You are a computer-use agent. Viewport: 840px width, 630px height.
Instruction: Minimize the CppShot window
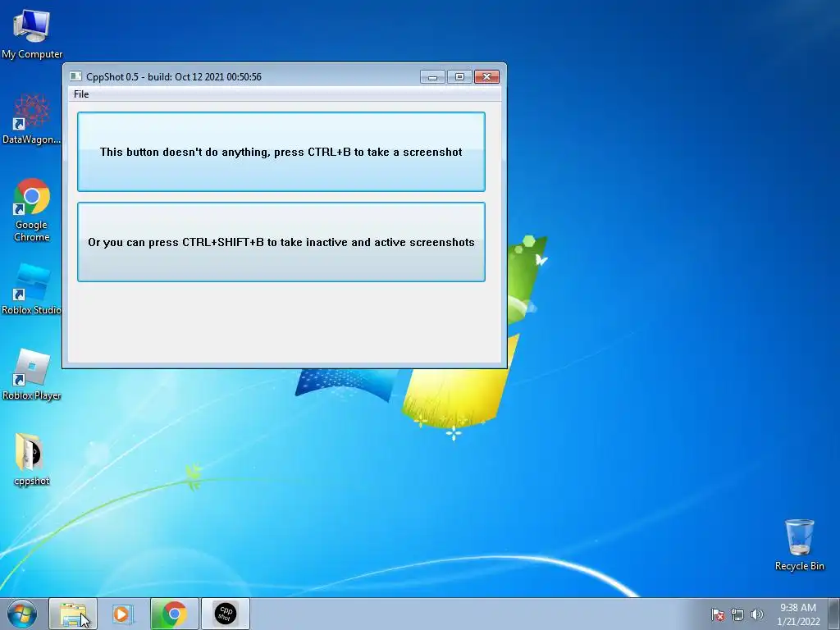pos(432,77)
